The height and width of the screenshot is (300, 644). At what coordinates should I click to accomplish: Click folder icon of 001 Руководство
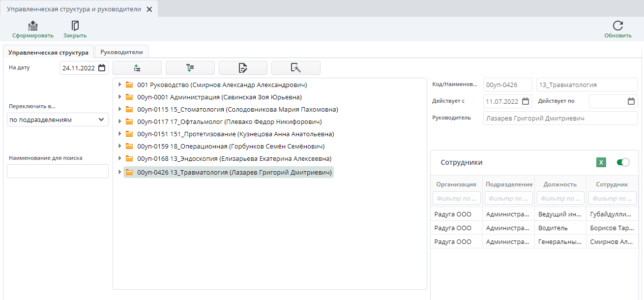pos(129,85)
